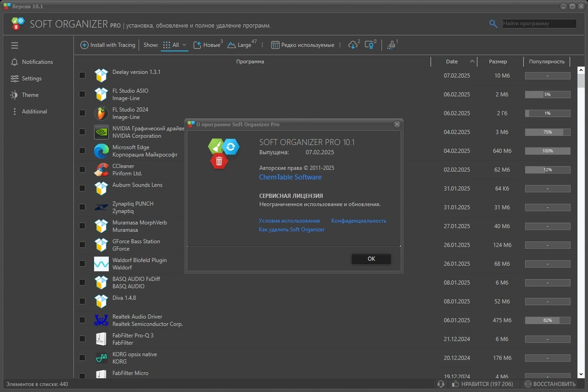The height and width of the screenshot is (392, 588).
Task: Click the Notifications bell icon
Action: (x=14, y=62)
